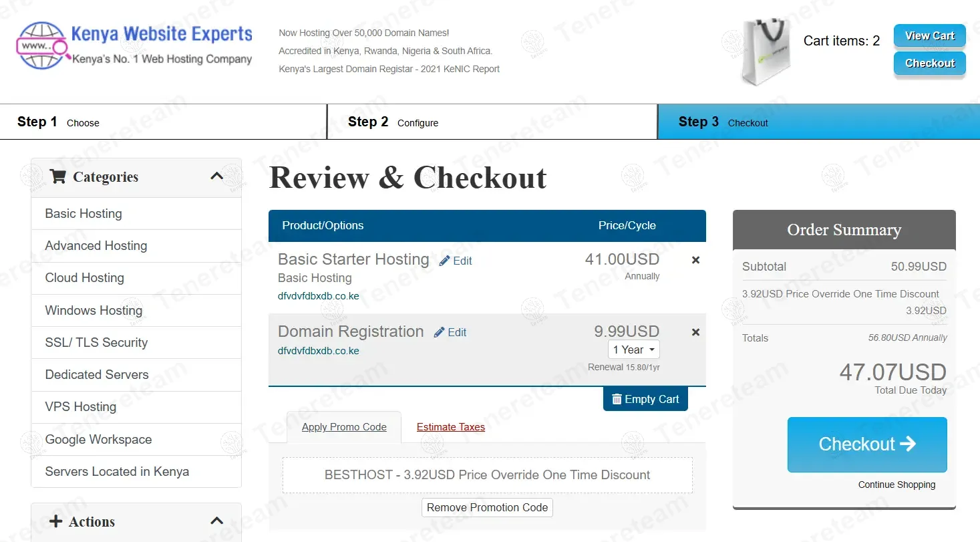Screen dimensions: 980x542
Task: Click the 56.80USD Annually totals text
Action: [x=907, y=338]
